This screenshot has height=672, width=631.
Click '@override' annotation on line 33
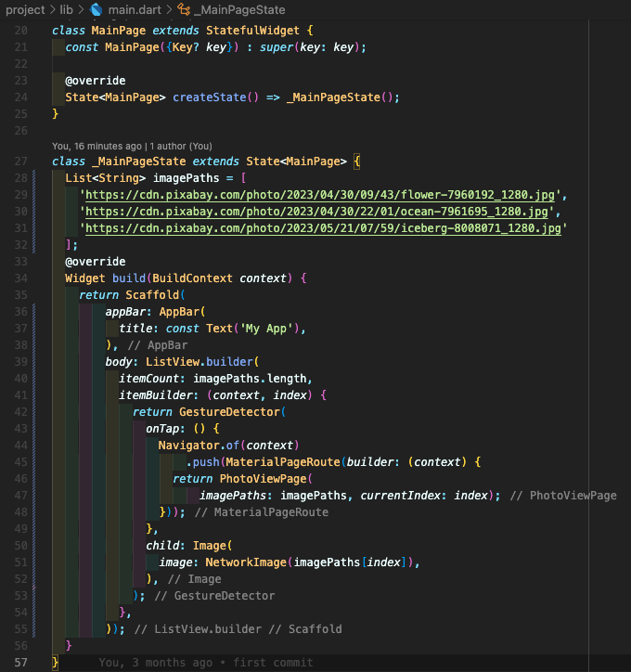[x=96, y=262]
